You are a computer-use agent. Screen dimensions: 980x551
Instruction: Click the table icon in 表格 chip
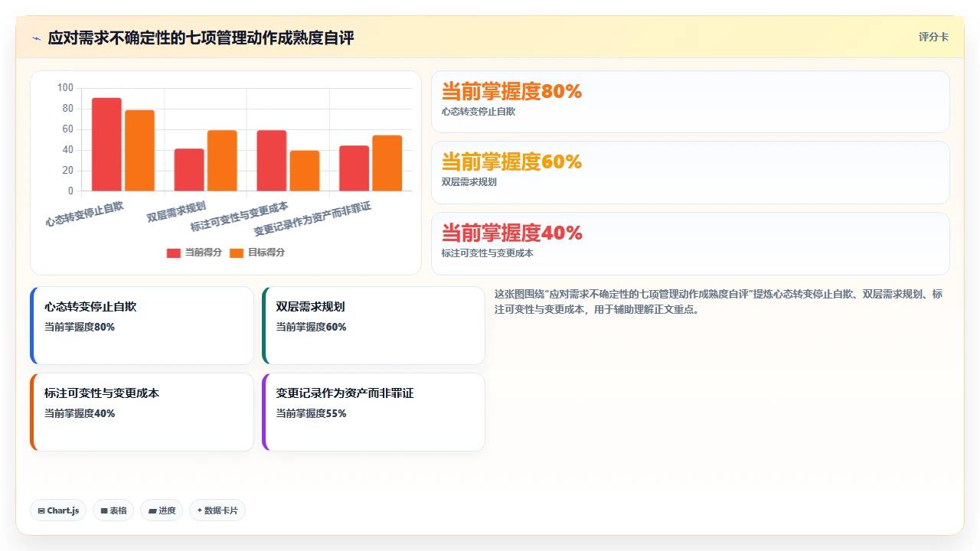[x=104, y=511]
